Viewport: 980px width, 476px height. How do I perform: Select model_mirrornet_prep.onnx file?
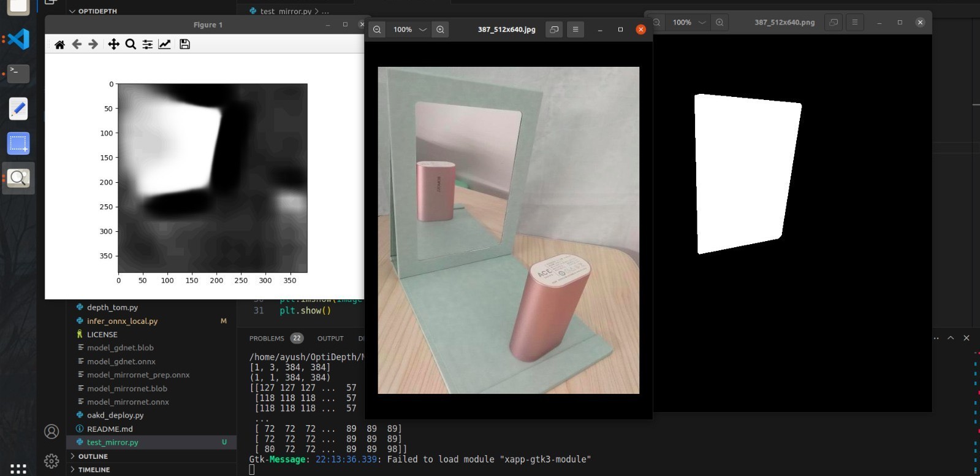tap(138, 375)
